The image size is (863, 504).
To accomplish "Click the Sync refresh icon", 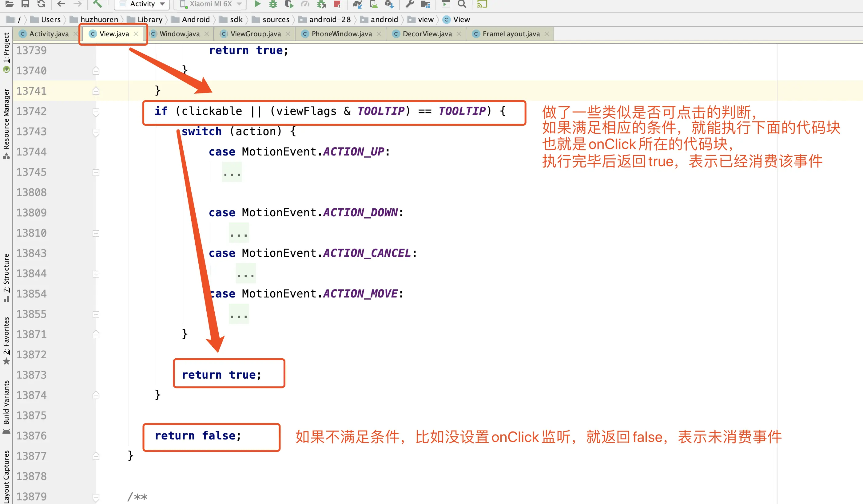I will [x=41, y=4].
